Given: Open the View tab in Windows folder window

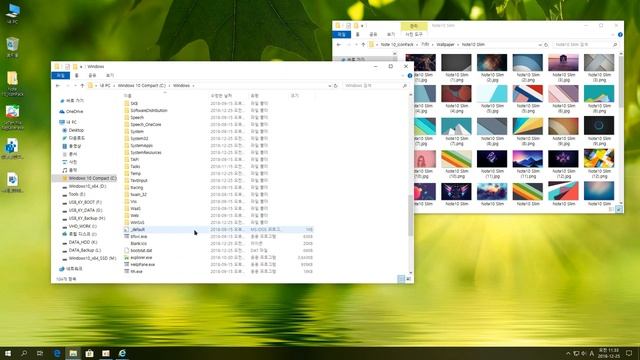Looking at the screenshot, I should [x=110, y=76].
